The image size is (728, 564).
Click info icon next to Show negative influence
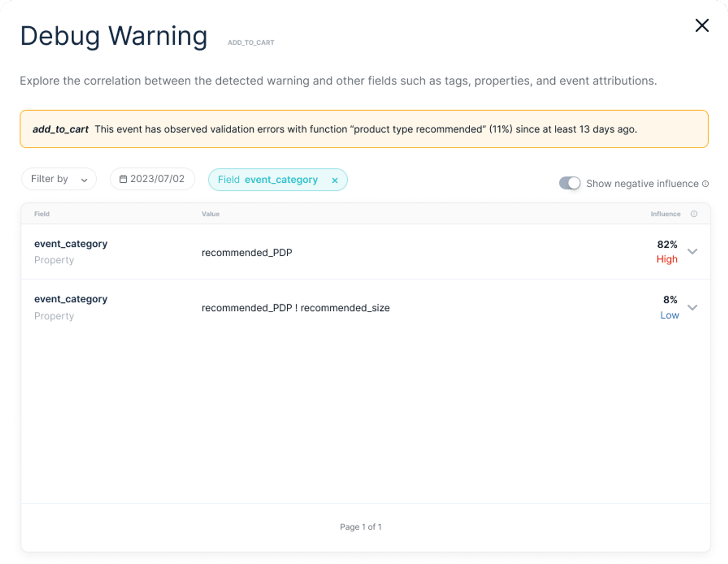pos(705,184)
